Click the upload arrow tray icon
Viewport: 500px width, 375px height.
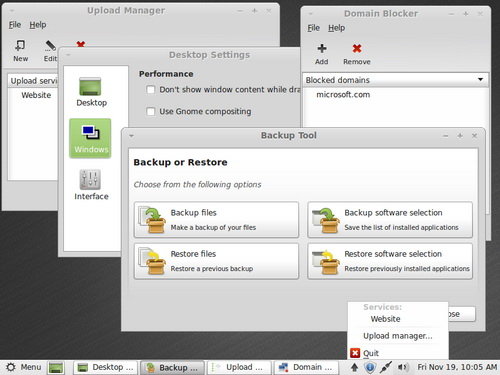[x=354, y=367]
